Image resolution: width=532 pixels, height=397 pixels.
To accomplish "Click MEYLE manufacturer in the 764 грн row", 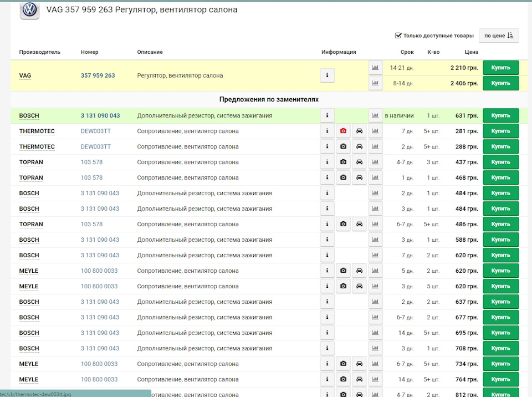I will tap(29, 379).
